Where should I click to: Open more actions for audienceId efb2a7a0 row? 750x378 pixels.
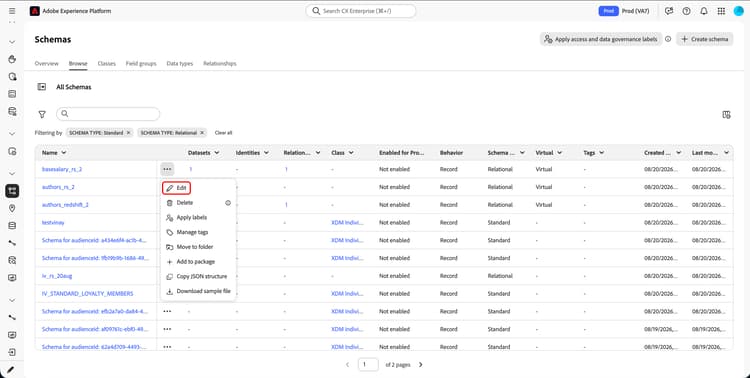[167, 311]
